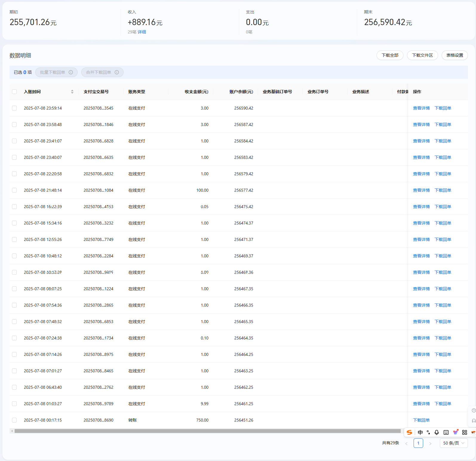Click transaction number 20250708...1084

point(99,190)
